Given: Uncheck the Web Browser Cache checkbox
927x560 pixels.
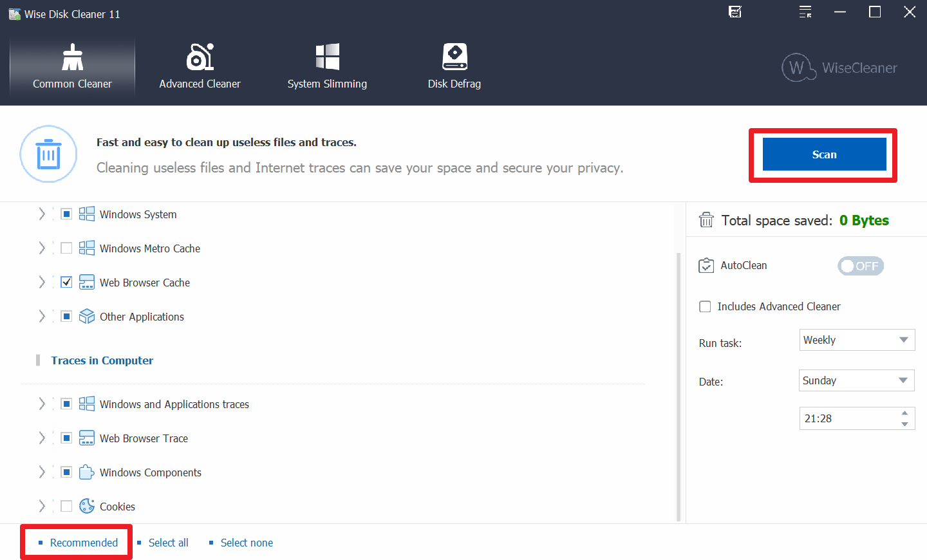Looking at the screenshot, I should tap(66, 282).
